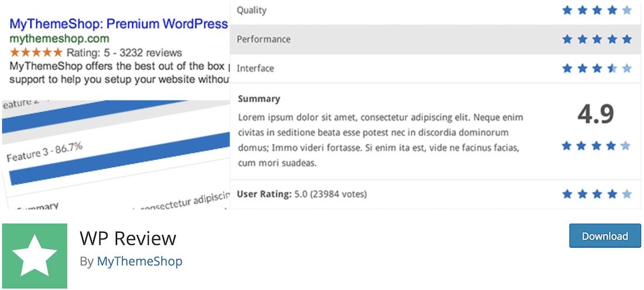Click the Feature 3 - 86.7% blue bar

(119, 158)
